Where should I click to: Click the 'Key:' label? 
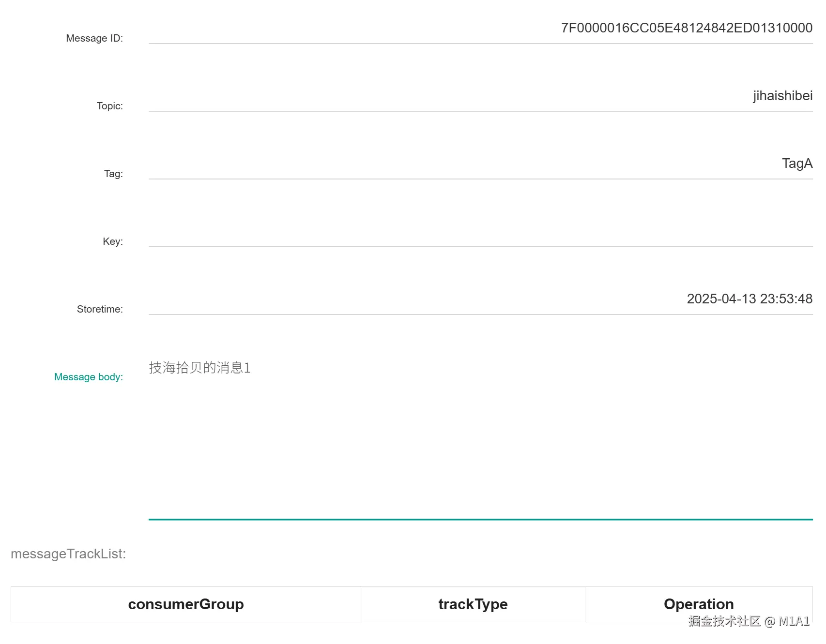[x=112, y=241]
